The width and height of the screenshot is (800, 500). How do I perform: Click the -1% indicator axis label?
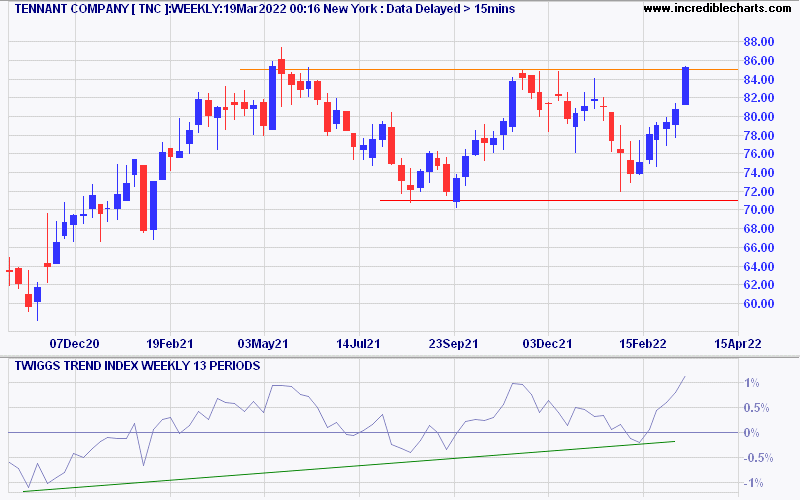pyautogui.click(x=752, y=483)
